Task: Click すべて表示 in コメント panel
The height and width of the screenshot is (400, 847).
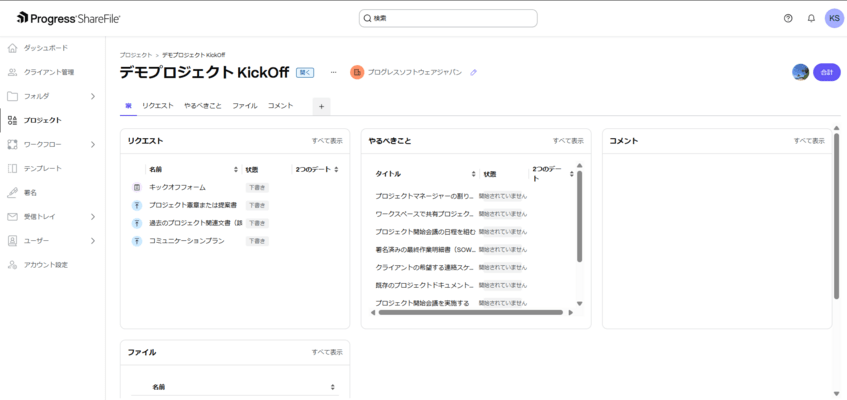Action: point(809,141)
